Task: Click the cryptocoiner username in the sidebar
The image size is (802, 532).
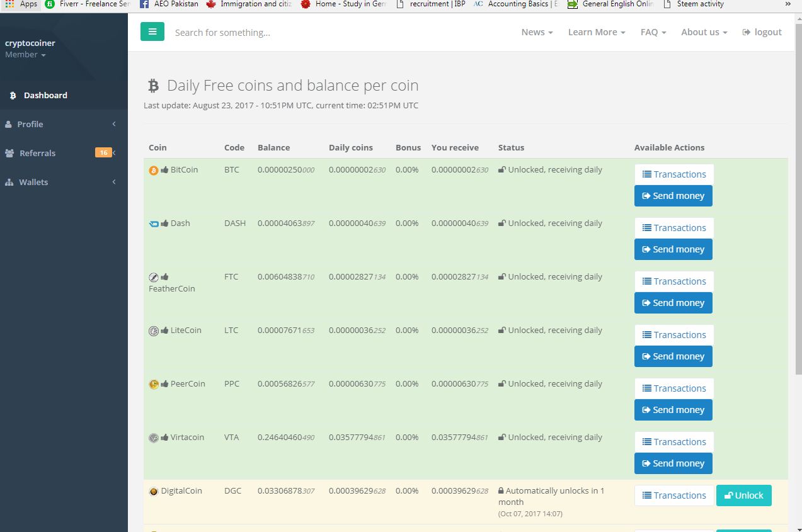Action: (x=30, y=43)
